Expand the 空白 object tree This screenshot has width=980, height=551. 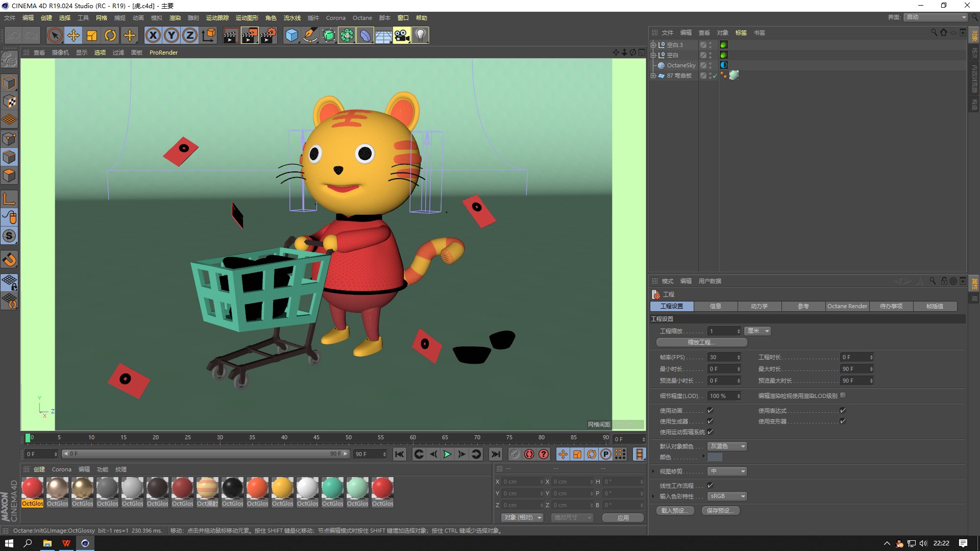(x=653, y=55)
